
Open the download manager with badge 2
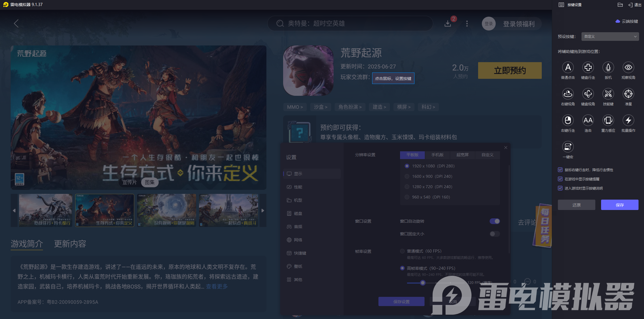coord(448,24)
